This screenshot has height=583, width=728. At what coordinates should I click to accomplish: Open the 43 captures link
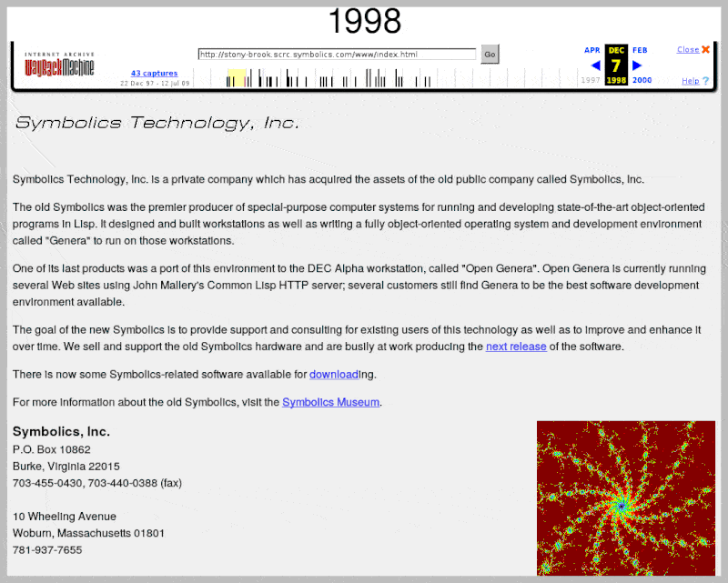[x=154, y=74]
